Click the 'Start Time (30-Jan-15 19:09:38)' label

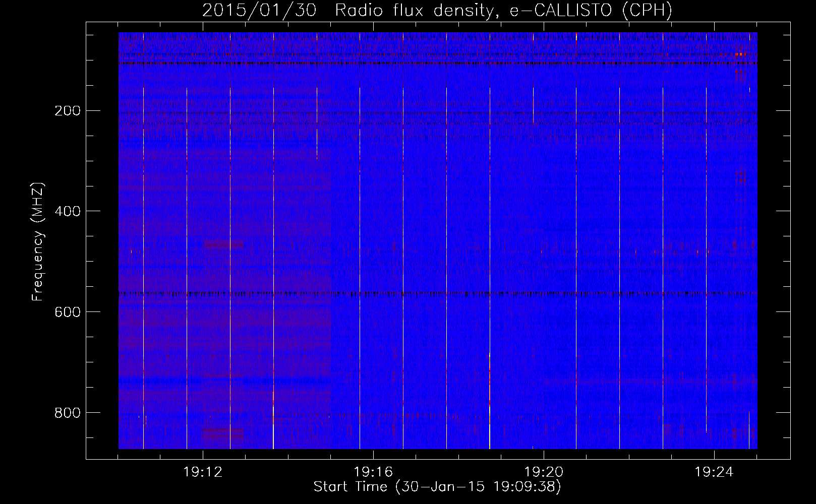pyautogui.click(x=437, y=487)
